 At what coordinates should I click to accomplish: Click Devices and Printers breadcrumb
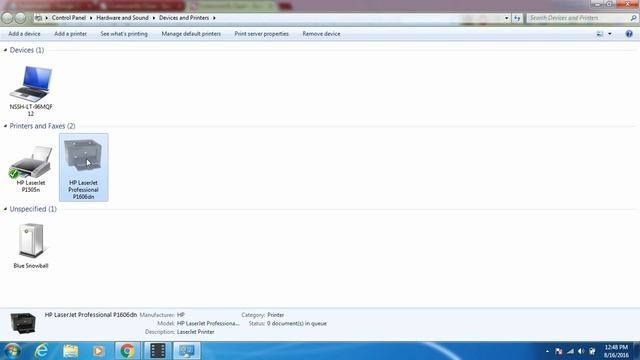click(x=184, y=18)
